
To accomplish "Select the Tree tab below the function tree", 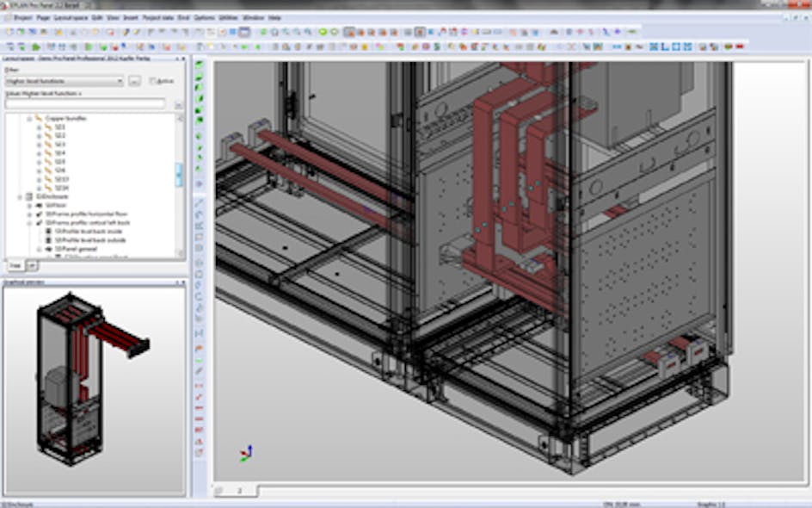I will click(14, 264).
